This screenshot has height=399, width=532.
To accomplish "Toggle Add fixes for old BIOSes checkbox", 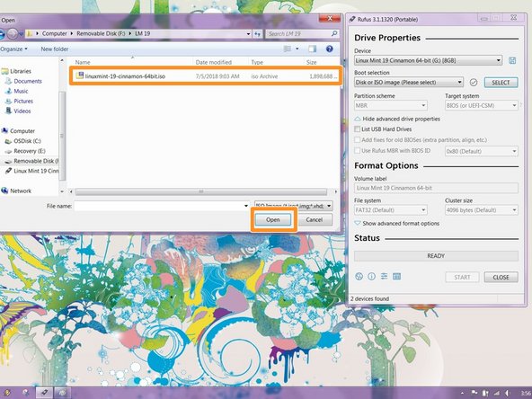I will coord(358,140).
